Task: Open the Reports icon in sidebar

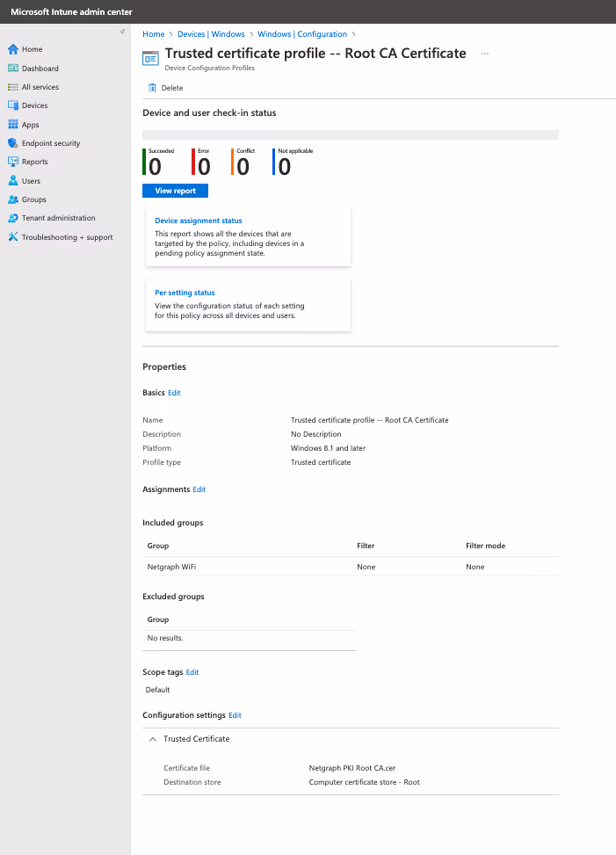Action: click(x=13, y=162)
